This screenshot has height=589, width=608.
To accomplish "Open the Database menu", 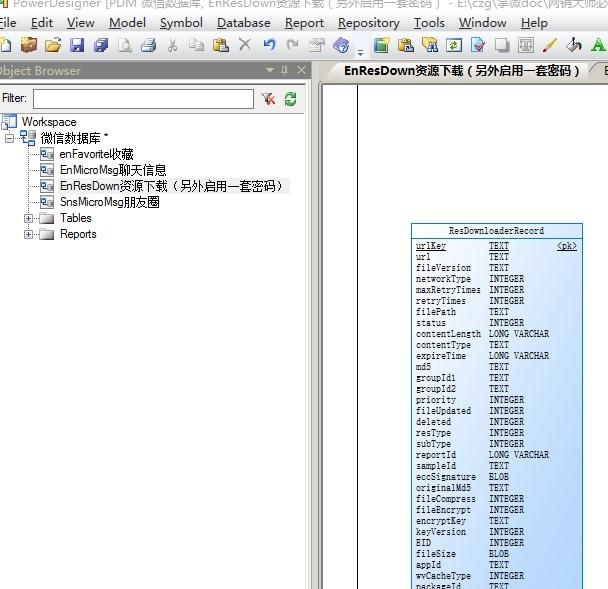I will click(x=244, y=23).
